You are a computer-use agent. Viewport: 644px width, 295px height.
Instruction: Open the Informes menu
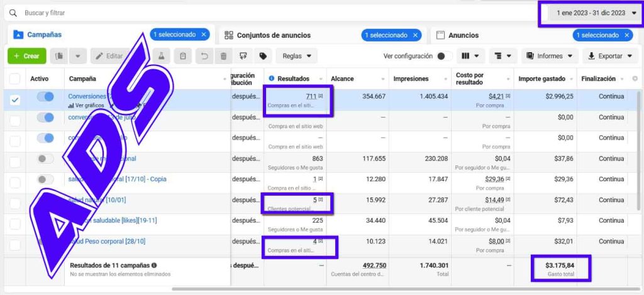(549, 56)
